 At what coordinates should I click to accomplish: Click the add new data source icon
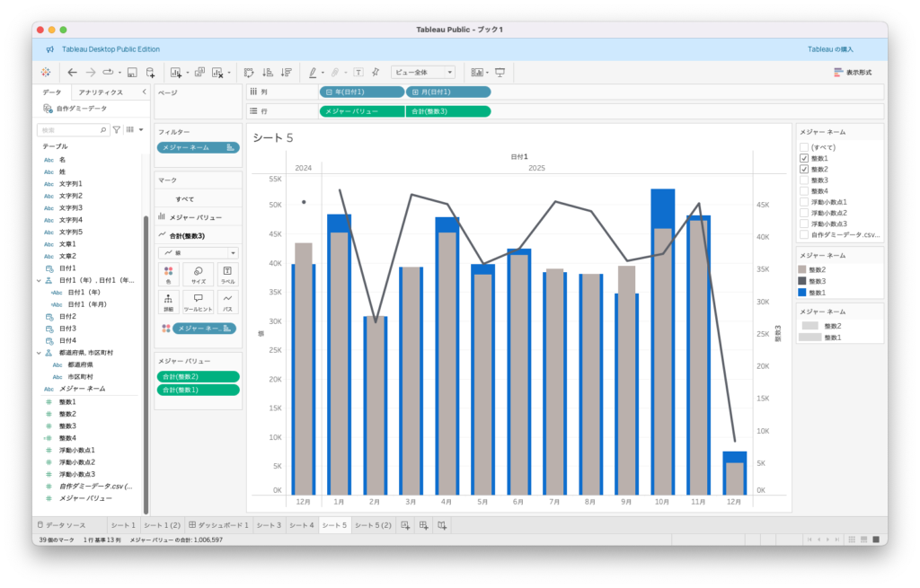[x=150, y=72]
